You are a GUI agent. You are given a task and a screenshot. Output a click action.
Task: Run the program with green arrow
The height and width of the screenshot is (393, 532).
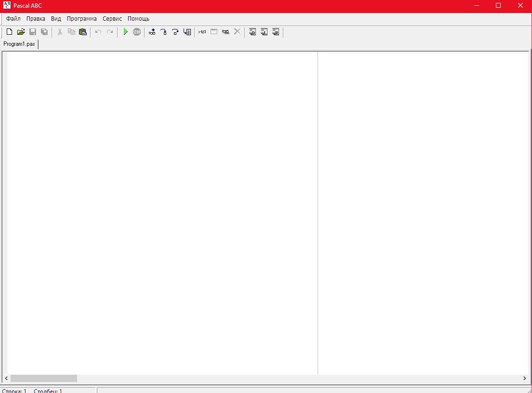pyautogui.click(x=125, y=32)
